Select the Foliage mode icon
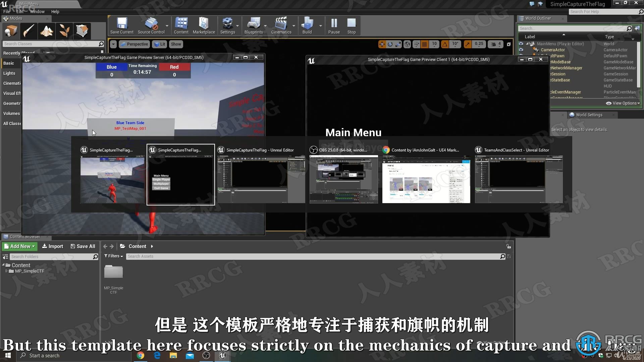The image size is (644, 362). point(64,31)
